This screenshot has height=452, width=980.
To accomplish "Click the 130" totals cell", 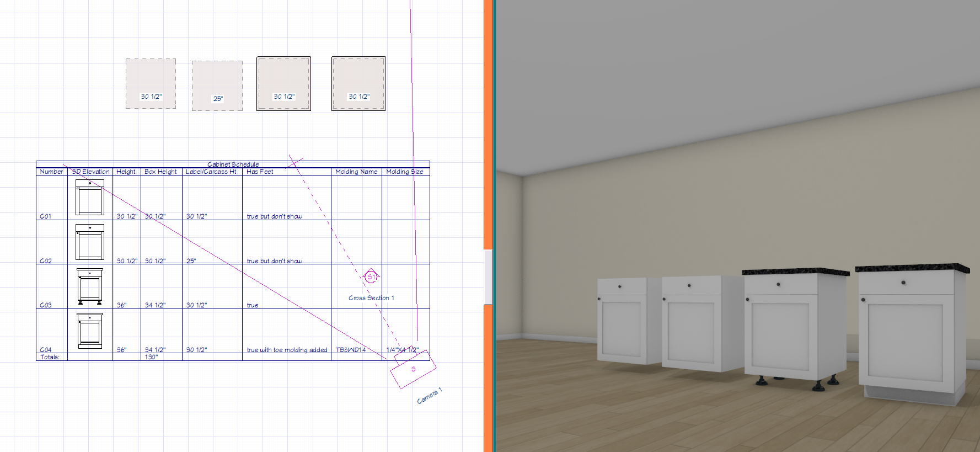I will tap(151, 357).
